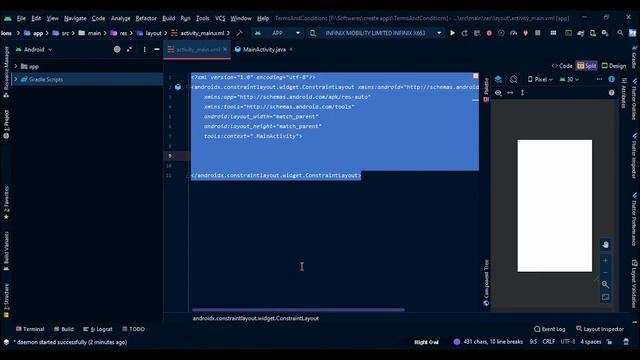Click the vertical expand arrows icon
Image resolution: width=640 pixels, height=360 pixels.
click(x=522, y=93)
